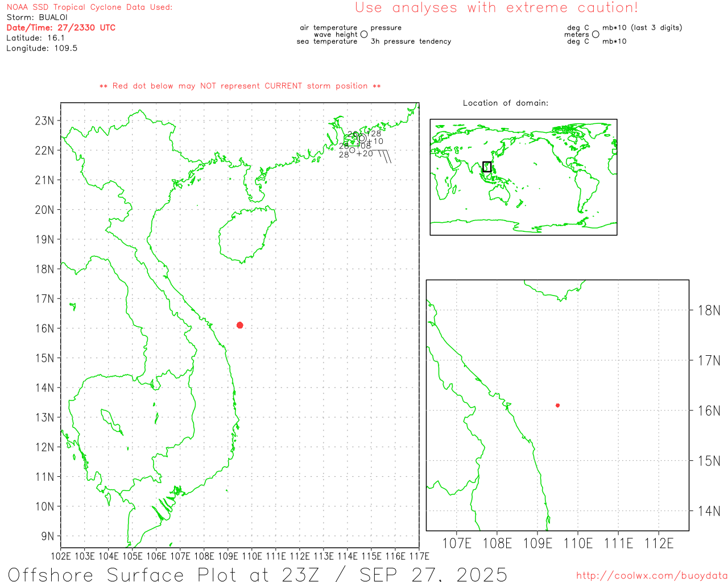Screen dimensions: 728x582
Task: Click the '117E' label on the main map axis
Action: [419, 556]
